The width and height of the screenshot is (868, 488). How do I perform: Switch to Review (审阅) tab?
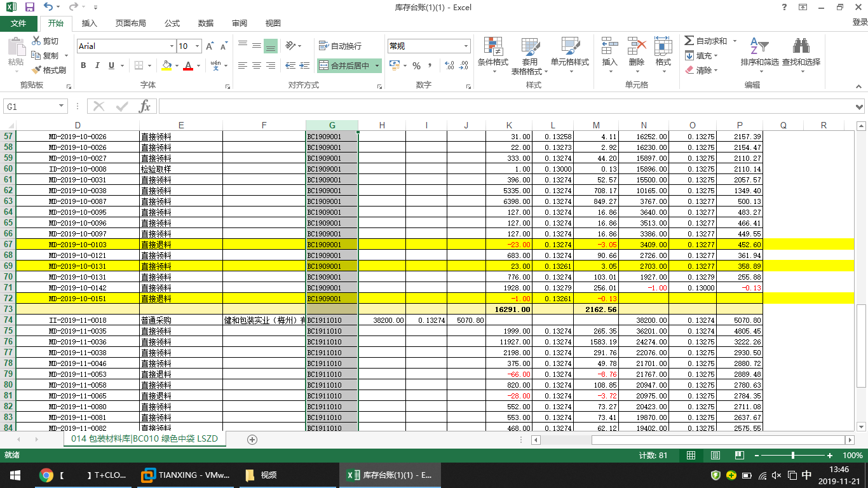point(240,24)
